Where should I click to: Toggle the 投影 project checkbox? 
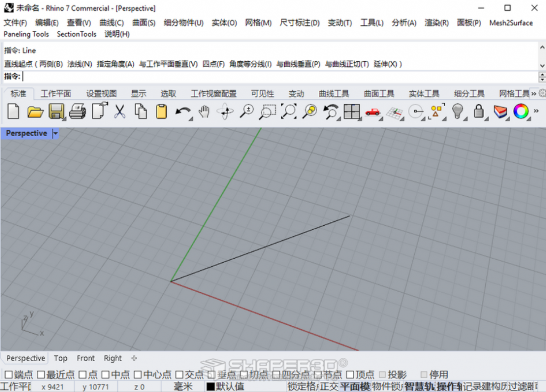(x=382, y=374)
